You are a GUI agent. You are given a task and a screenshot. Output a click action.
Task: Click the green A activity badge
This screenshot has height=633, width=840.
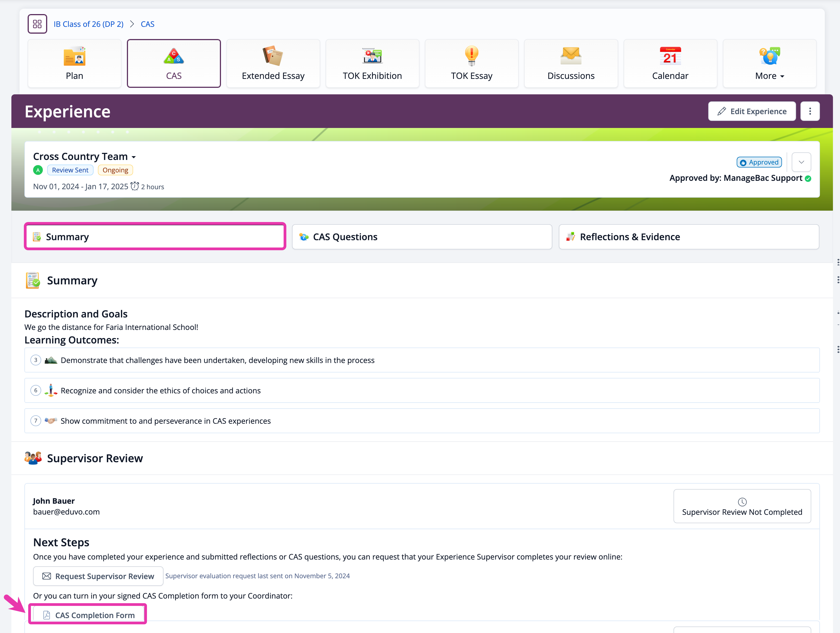coord(38,170)
